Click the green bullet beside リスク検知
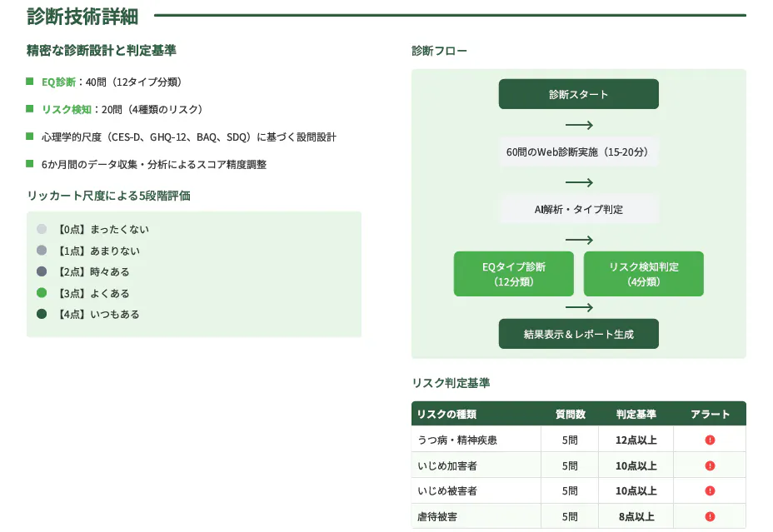Viewport: 773px width, 532px height. click(30, 109)
